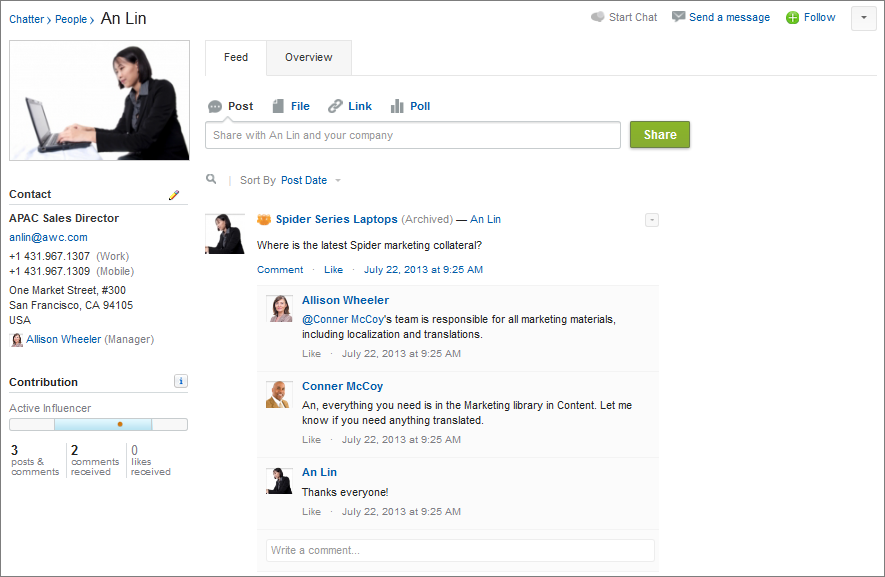885x577 pixels.
Task: Click the Post speech bubble icon
Action: (215, 106)
